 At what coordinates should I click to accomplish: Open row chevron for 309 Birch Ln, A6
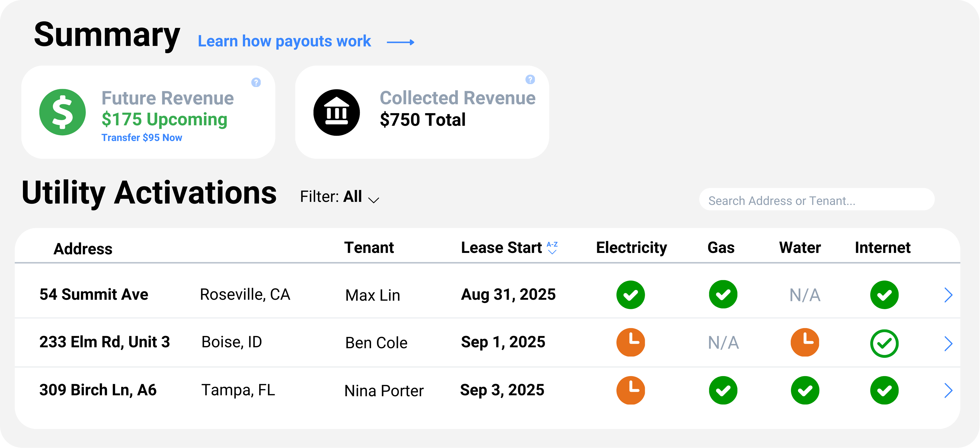click(x=948, y=390)
